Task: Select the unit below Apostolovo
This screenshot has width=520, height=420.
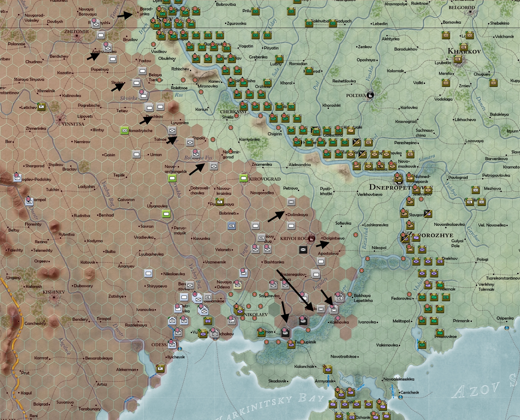Action: 321,261
